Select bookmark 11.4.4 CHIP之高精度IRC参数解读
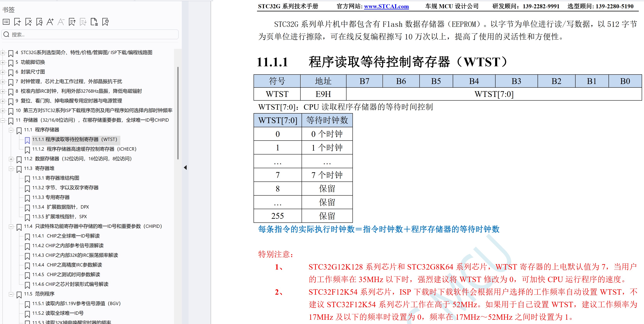Screen dimensions: 644x324 coord(67,265)
